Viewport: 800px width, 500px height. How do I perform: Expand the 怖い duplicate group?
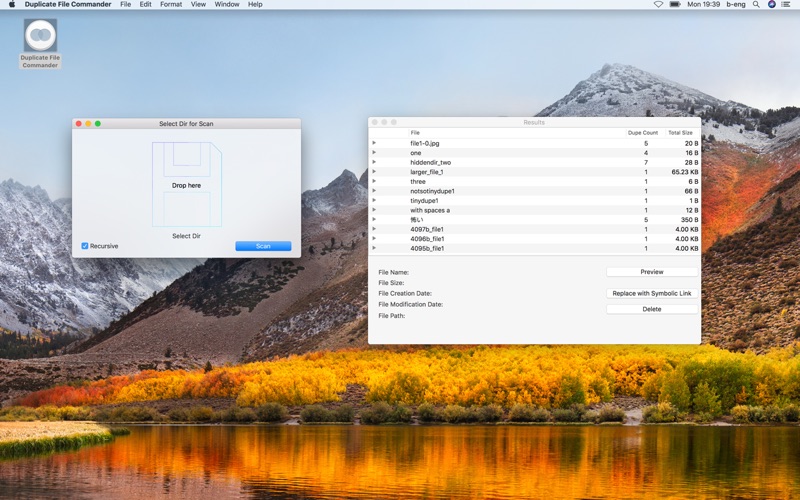pos(374,219)
